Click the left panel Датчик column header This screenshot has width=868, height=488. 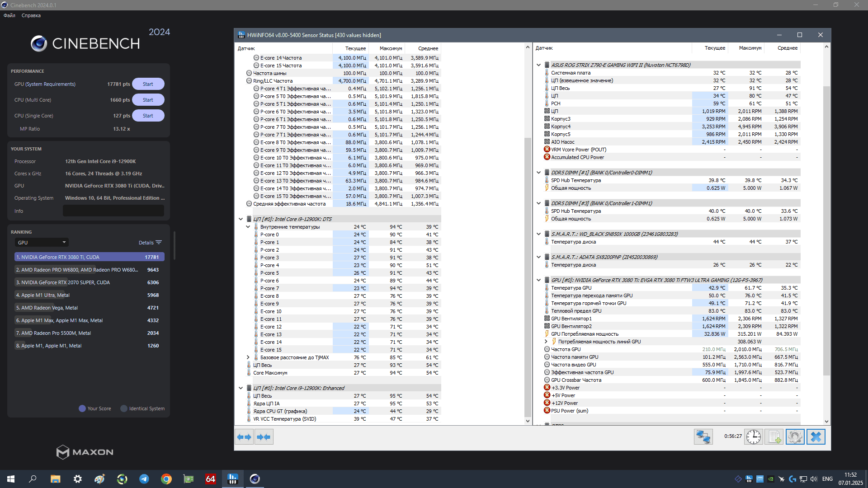click(x=284, y=48)
